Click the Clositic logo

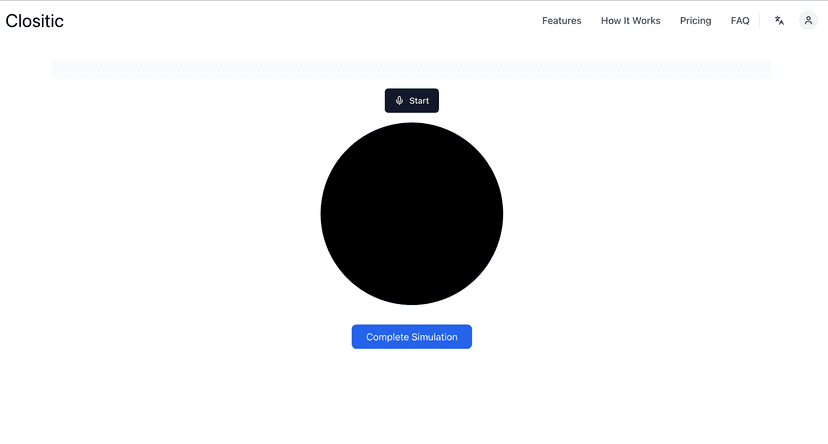click(x=35, y=20)
